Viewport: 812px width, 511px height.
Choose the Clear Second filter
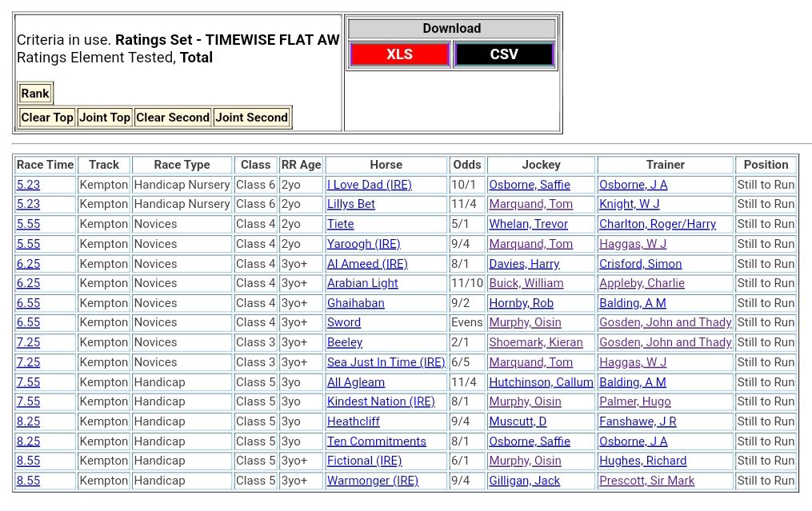point(173,118)
